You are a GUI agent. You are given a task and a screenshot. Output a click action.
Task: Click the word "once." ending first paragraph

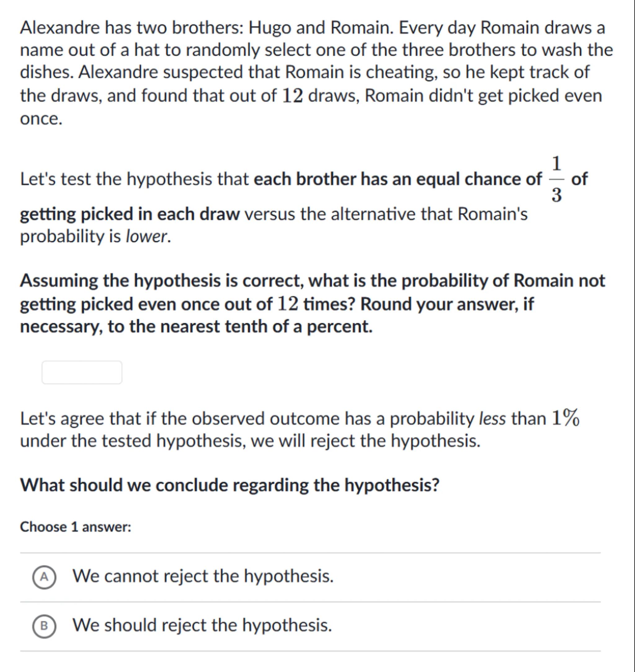point(41,119)
